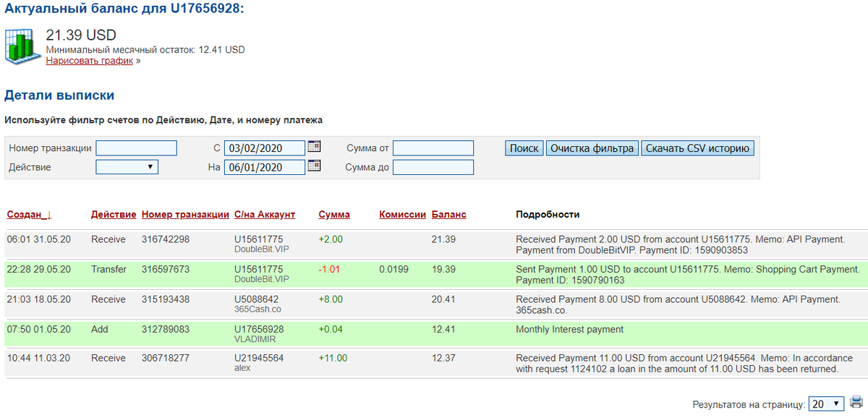Viewport: 868px width, 420px height.
Task: Open calendar picker for end date
Action: (314, 166)
